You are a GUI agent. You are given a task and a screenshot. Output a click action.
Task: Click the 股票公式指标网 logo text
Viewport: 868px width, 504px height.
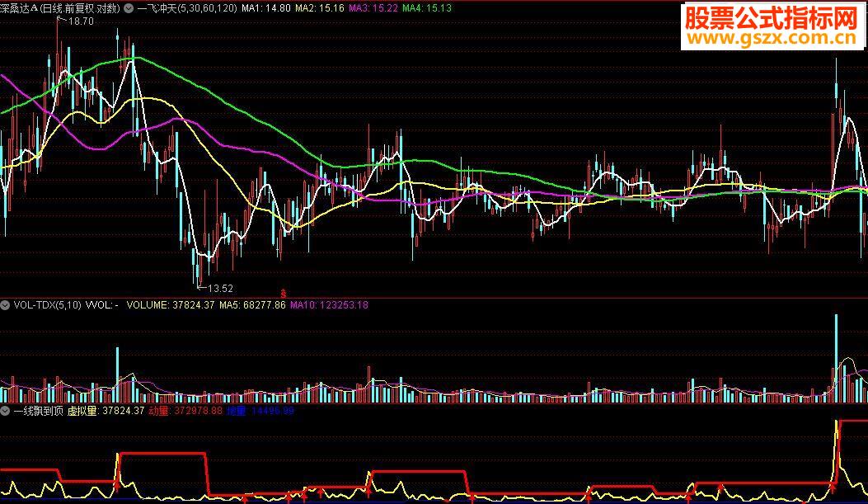[772, 18]
